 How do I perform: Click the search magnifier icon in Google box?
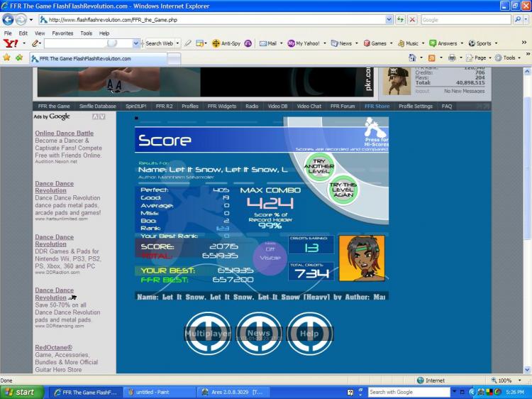[517, 20]
